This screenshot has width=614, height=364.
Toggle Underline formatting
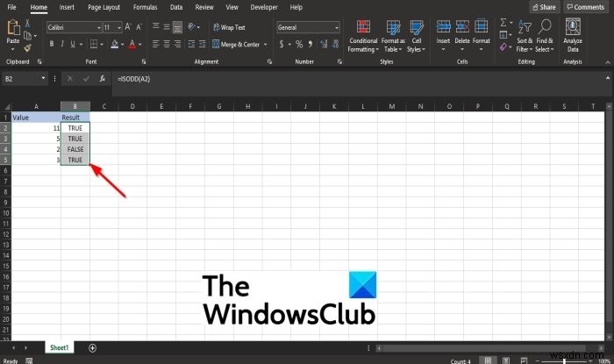(x=73, y=44)
